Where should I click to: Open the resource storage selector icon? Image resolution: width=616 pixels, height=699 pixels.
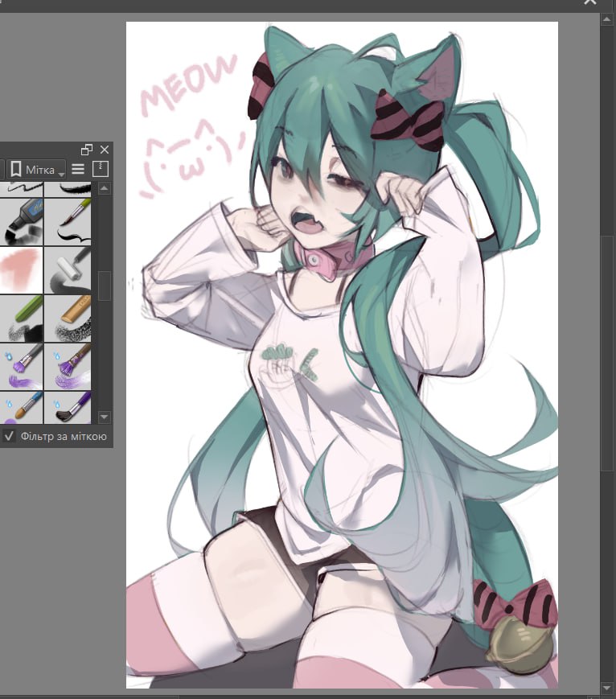101,170
